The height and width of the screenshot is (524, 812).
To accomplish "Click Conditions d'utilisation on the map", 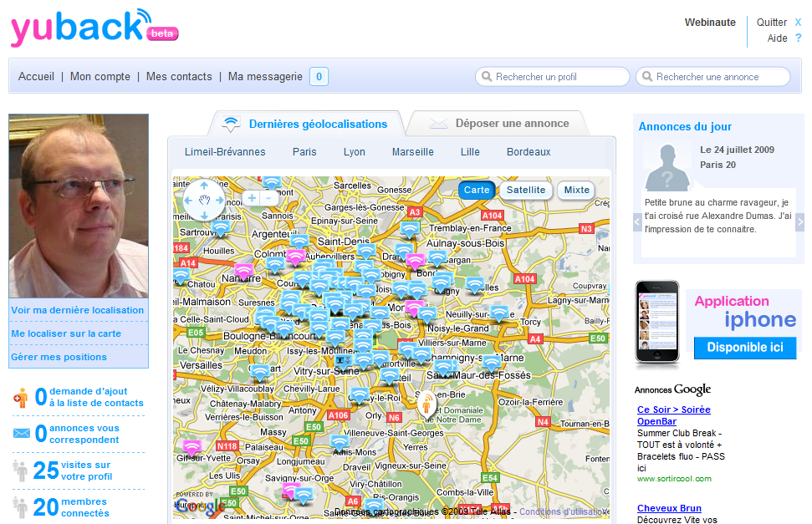I will [564, 511].
